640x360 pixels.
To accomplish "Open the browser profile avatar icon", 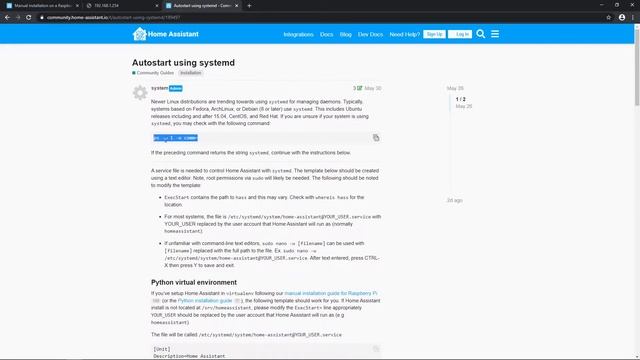I will point(622,17).
